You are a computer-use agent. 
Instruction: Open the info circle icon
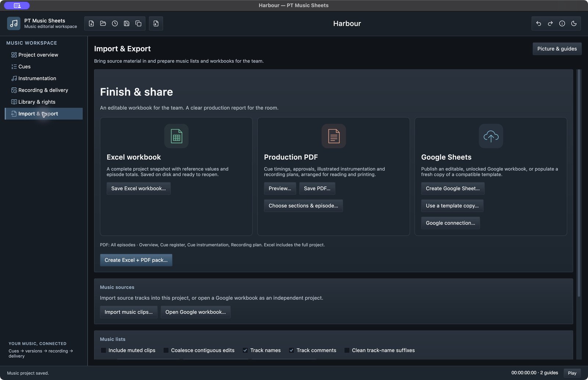pyautogui.click(x=562, y=24)
